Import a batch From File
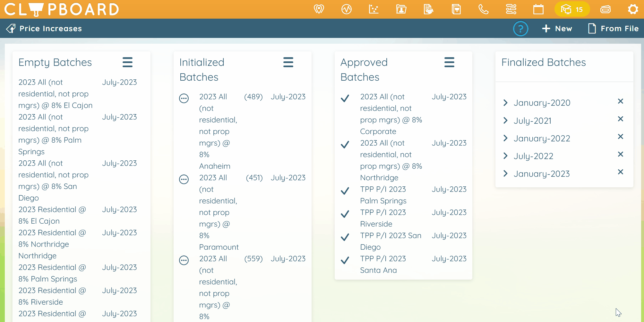The image size is (644, 322). [x=613, y=29]
